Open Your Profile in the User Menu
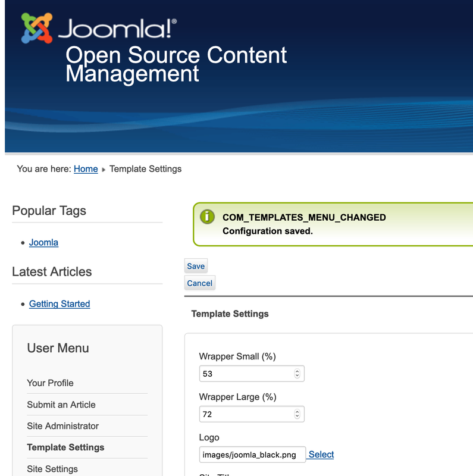The height and width of the screenshot is (476, 473). [50, 383]
